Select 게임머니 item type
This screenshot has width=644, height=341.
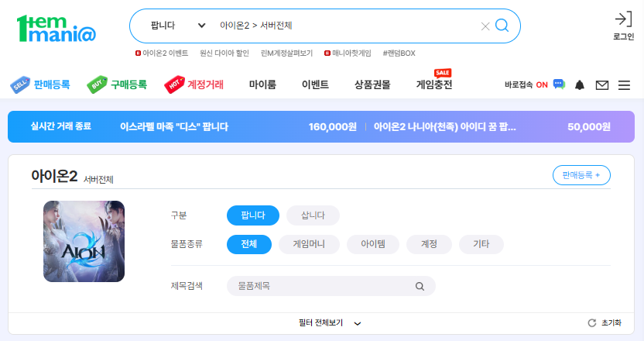(x=309, y=244)
